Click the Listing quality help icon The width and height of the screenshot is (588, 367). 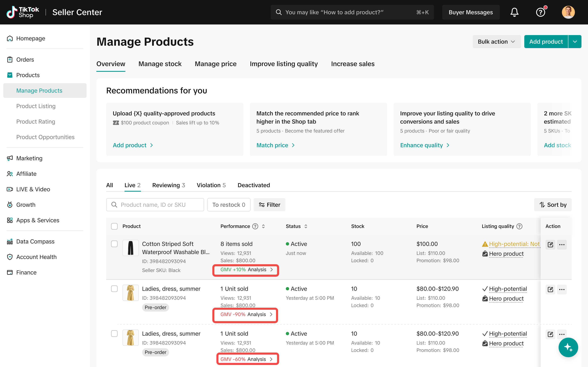tap(519, 226)
